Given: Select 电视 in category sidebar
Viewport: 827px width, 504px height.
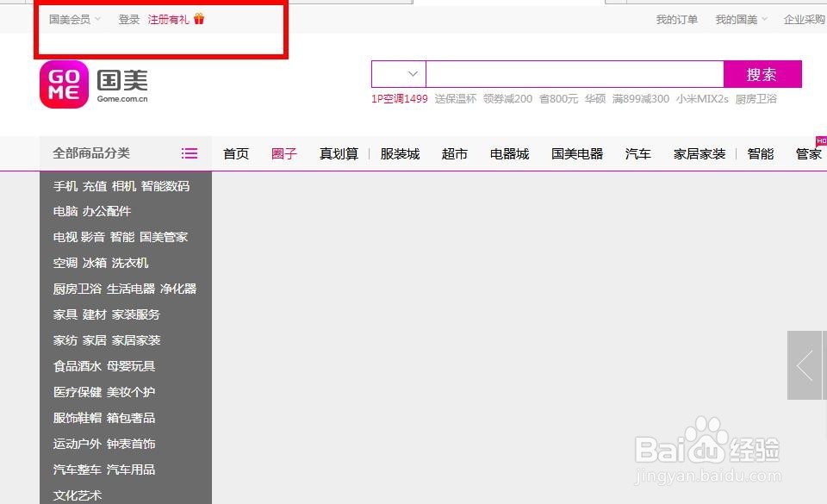Looking at the screenshot, I should pos(65,237).
